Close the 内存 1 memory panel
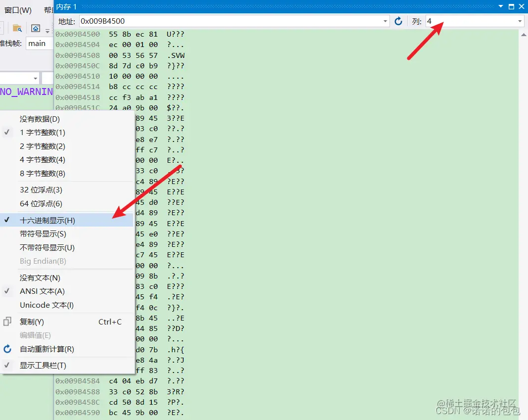Viewport: 528px width, 420px height. tap(522, 6)
